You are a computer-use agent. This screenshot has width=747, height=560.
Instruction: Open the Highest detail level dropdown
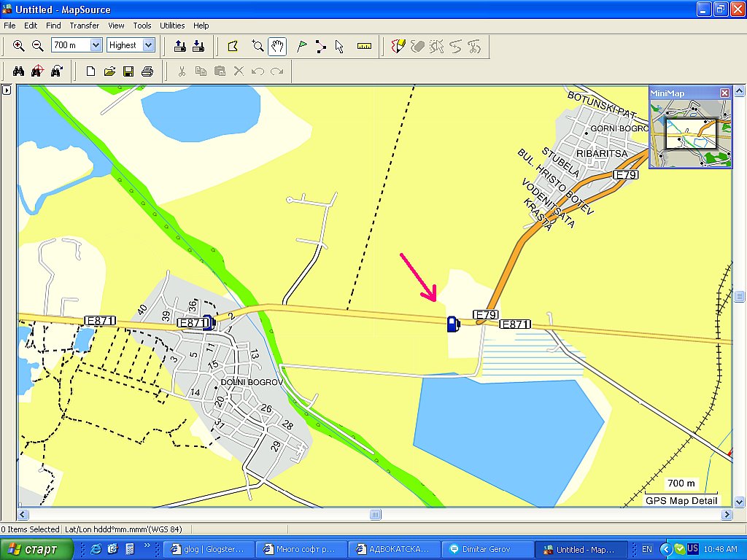pos(149,45)
